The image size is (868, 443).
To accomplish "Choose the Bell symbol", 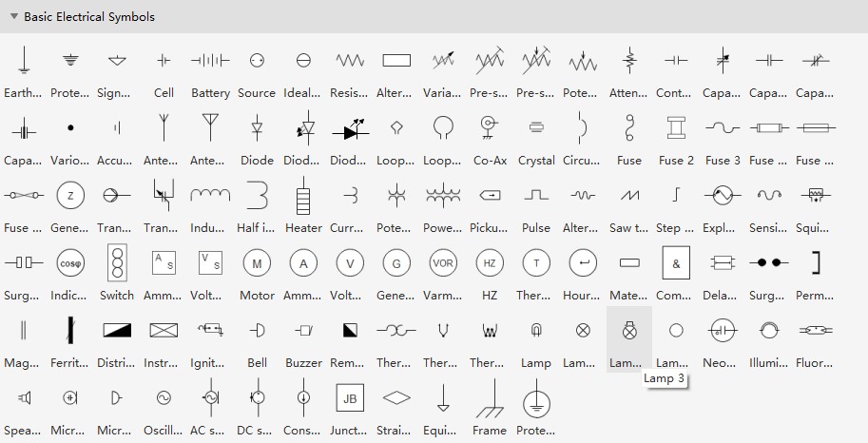I will [257, 331].
